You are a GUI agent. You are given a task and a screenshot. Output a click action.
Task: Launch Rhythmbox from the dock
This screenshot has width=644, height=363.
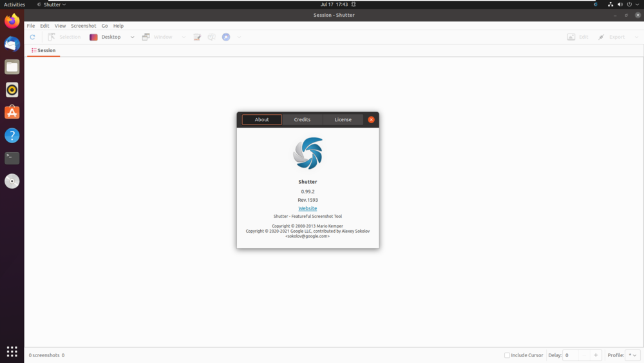click(12, 90)
